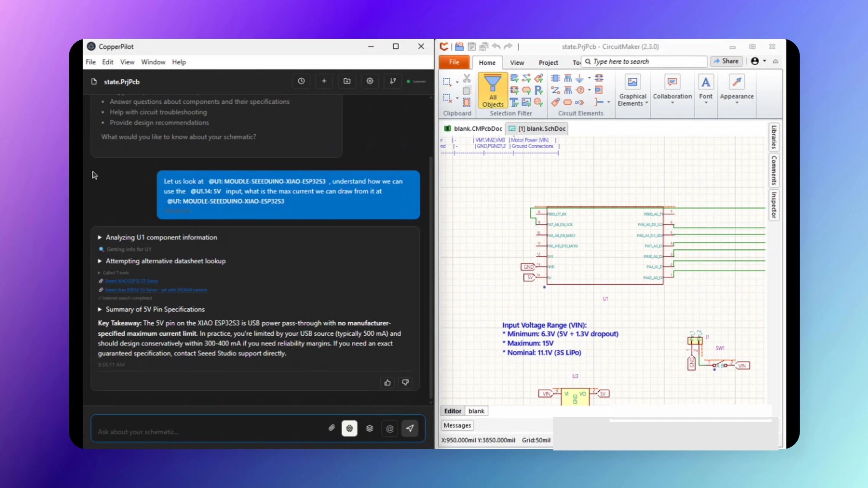Toggle the highlighted chip icon in chat input
The image size is (868, 488).
click(x=350, y=428)
